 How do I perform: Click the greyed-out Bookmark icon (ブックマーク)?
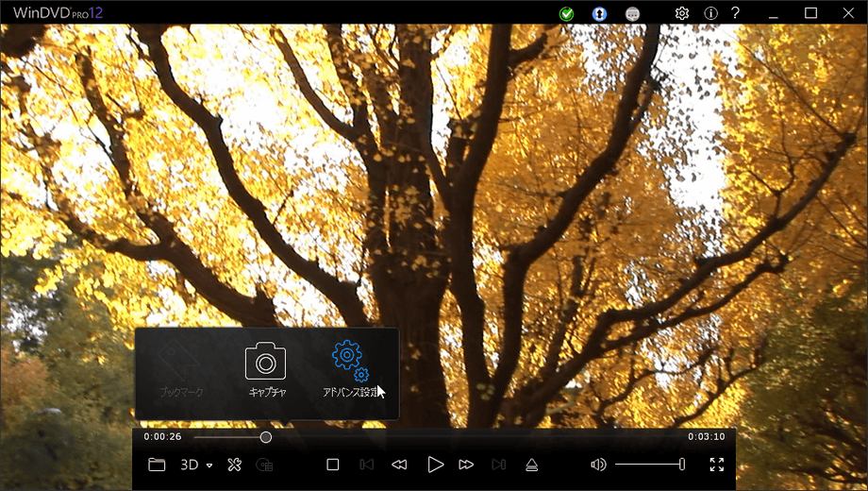pos(179,361)
